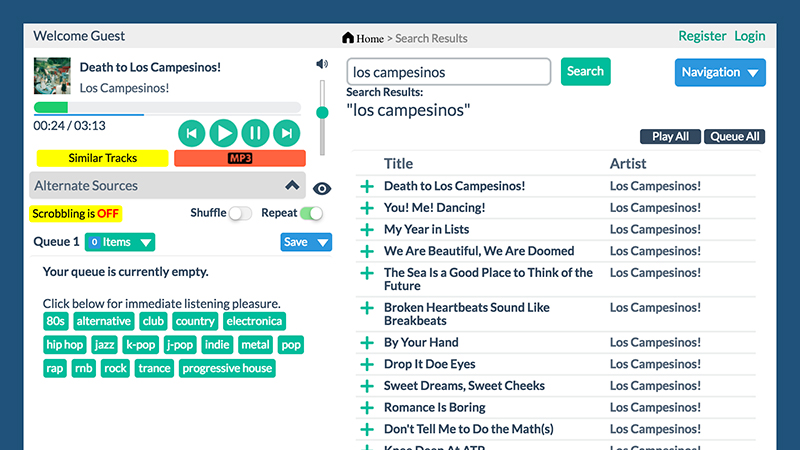This screenshot has width=800, height=450.
Task: Click Queue All button
Action: [x=734, y=136]
